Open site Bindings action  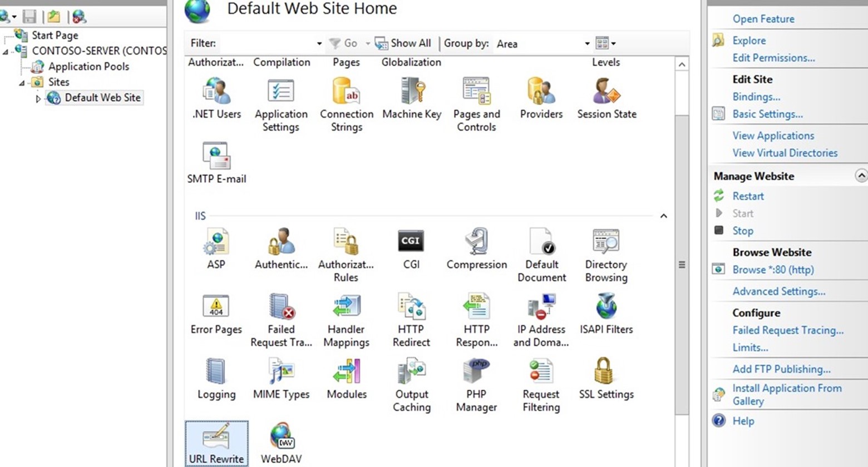coord(756,97)
